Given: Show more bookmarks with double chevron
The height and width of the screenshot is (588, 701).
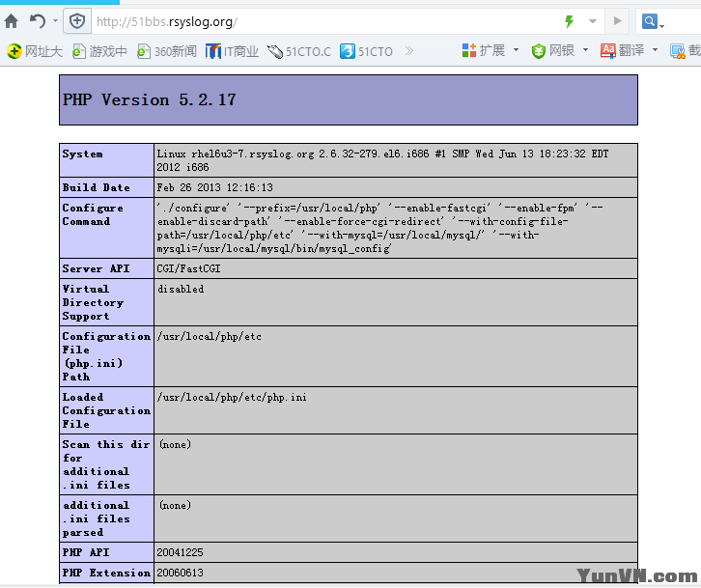Looking at the screenshot, I should tap(408, 51).
